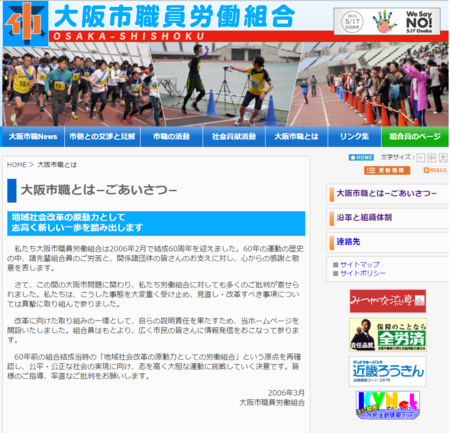Open the サイトマップ link

(x=360, y=265)
